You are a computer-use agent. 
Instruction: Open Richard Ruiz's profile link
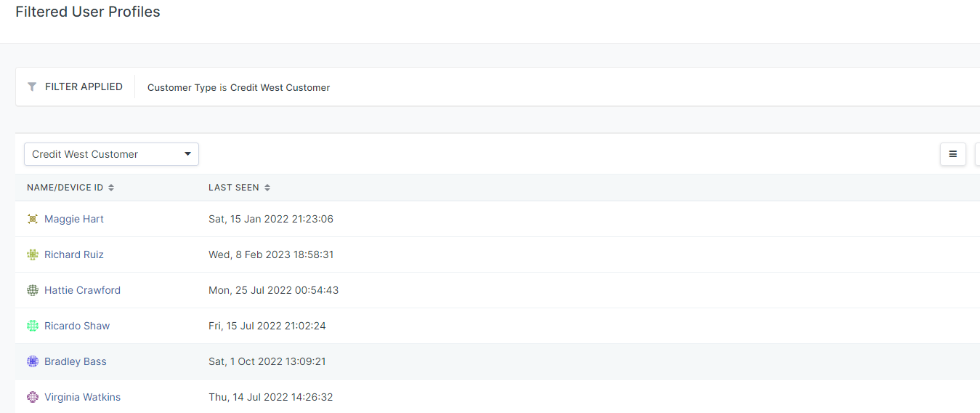click(x=74, y=254)
